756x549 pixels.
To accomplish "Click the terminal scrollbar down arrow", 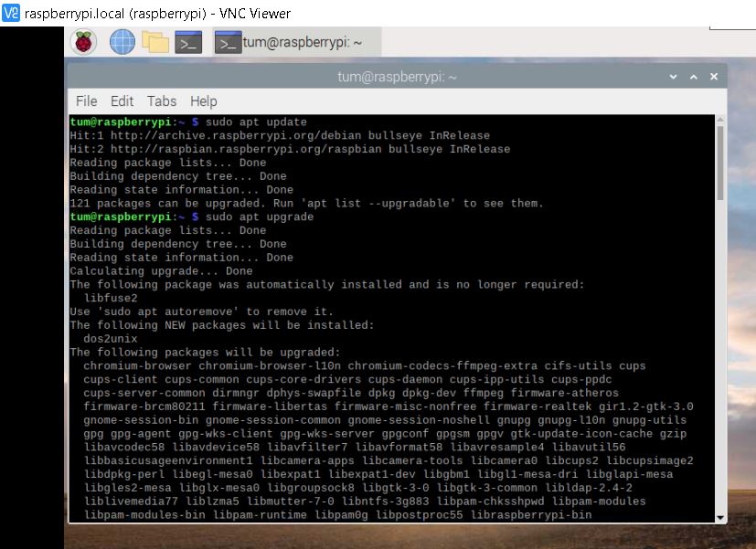I will (720, 517).
